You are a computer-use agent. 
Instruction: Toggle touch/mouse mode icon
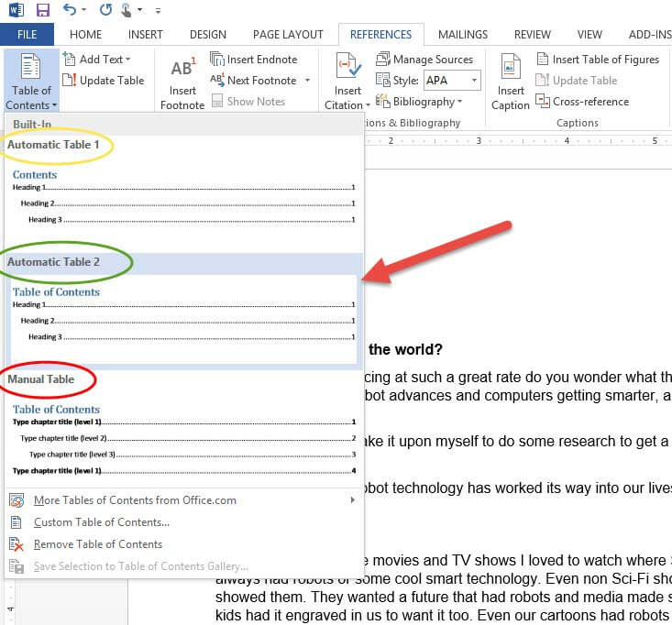pyautogui.click(x=126, y=10)
